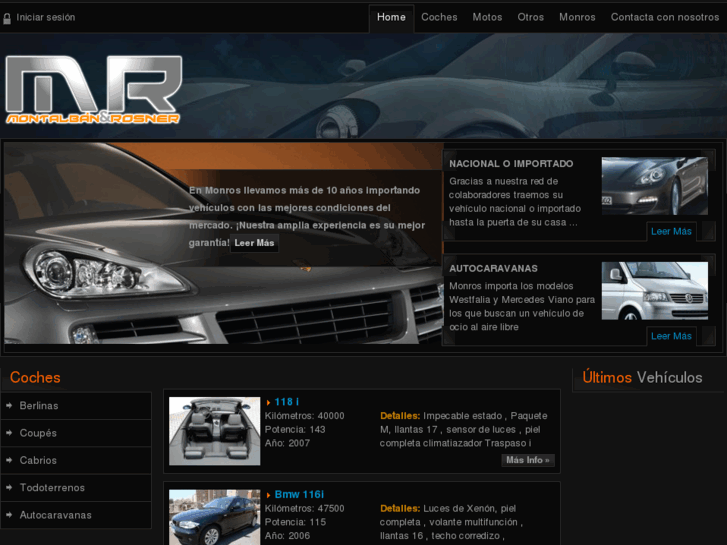The height and width of the screenshot is (545, 727).
Task: Click Más Info button for 118 i
Action: pos(528,460)
